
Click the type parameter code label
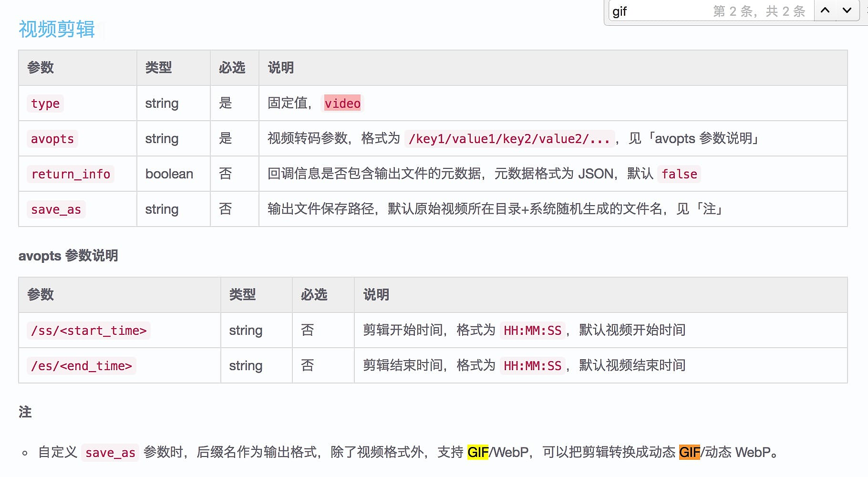tap(45, 104)
